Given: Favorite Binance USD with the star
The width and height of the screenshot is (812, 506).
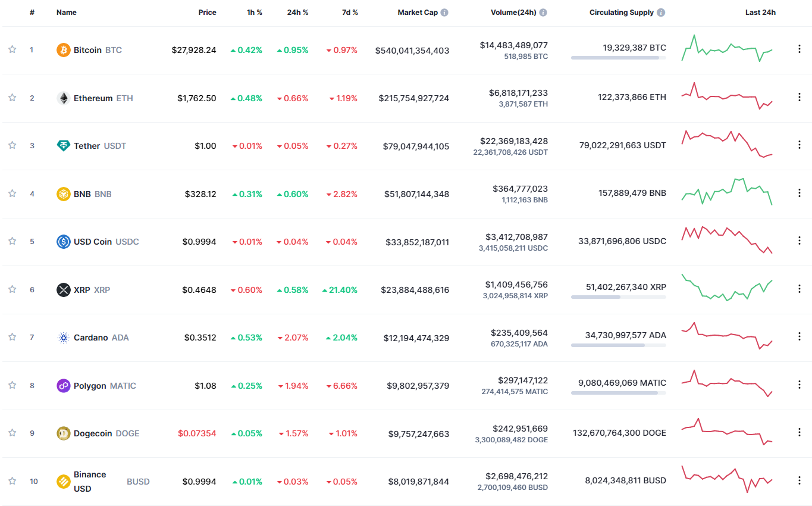Looking at the screenshot, I should coord(12,481).
